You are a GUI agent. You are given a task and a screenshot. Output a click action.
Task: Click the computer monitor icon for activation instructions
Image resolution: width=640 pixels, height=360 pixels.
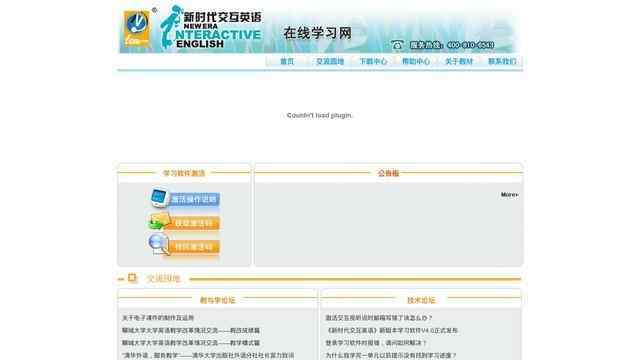pyautogui.click(x=160, y=198)
